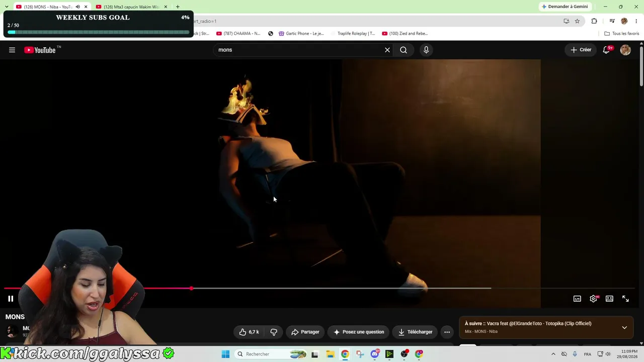Open a new browser tab
644x362 pixels.
pos(178,7)
